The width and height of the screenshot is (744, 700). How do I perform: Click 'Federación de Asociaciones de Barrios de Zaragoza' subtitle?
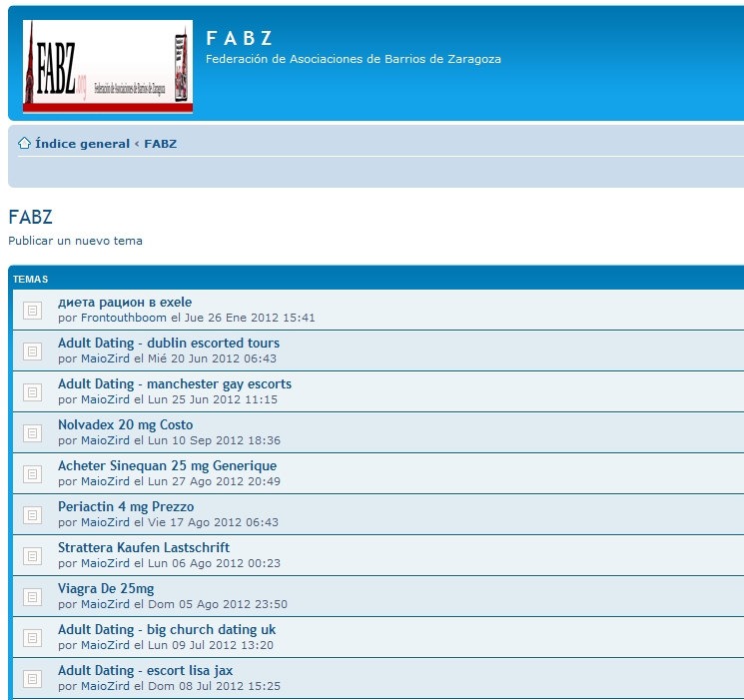353,59
